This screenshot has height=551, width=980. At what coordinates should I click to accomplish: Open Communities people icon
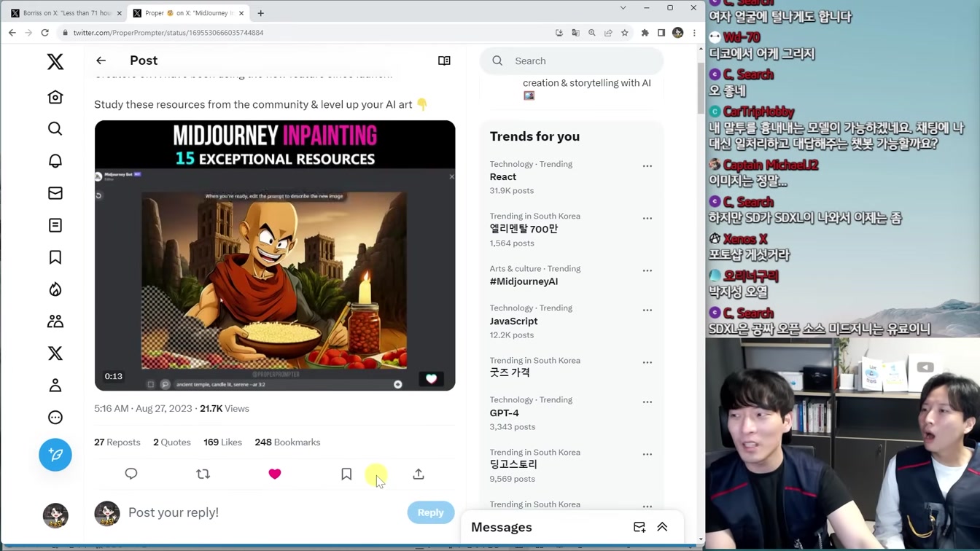point(55,321)
